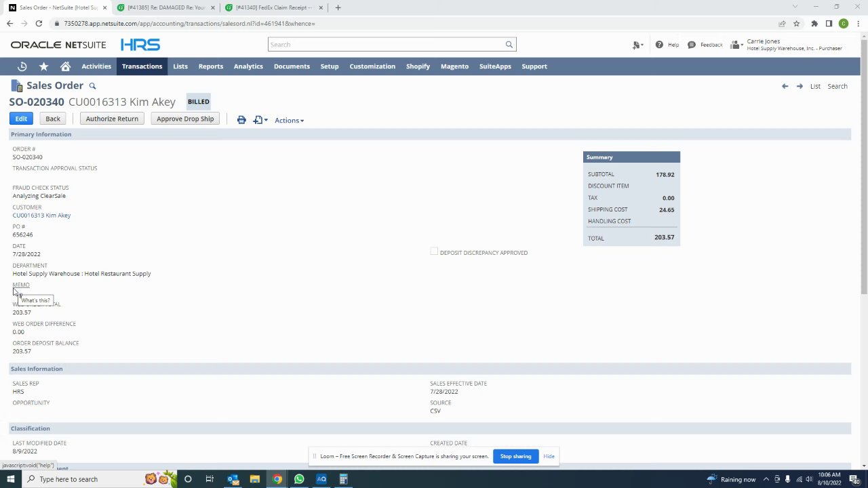Open the Chrome profile avatar C
This screenshot has width=868, height=488.
pos(844,24)
